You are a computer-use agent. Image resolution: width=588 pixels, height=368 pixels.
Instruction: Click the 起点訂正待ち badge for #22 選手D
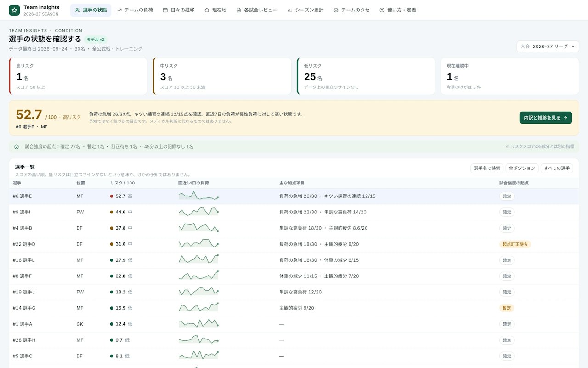click(x=515, y=244)
